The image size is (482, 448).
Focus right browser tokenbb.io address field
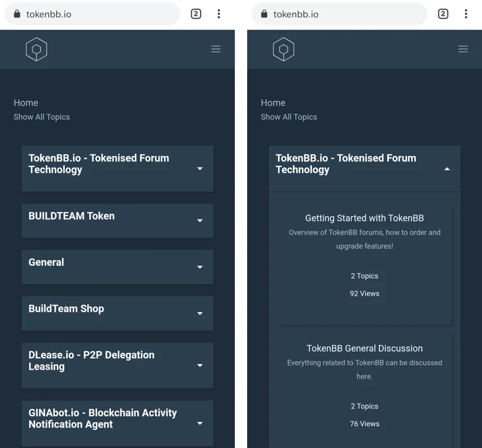[340, 14]
